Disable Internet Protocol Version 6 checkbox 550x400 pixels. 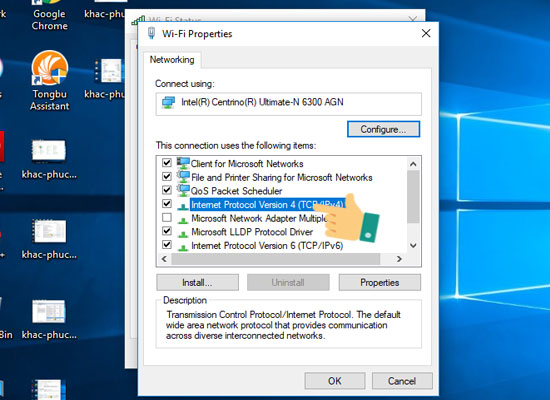[x=167, y=245]
